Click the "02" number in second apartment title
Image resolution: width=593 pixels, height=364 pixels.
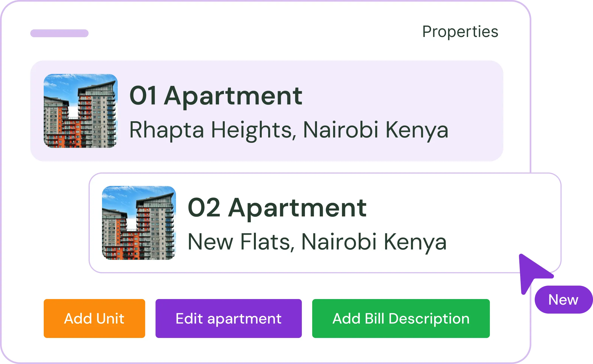coord(204,208)
